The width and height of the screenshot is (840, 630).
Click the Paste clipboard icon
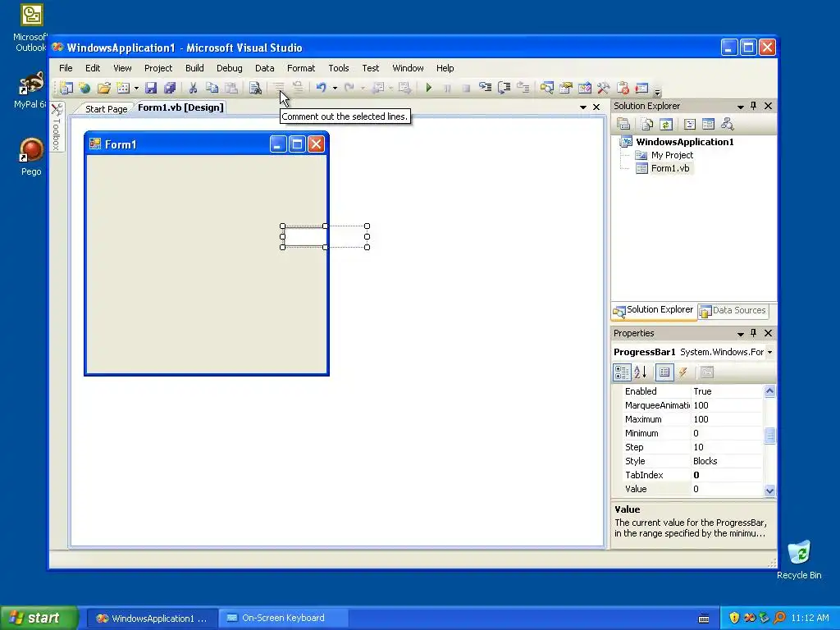231,88
